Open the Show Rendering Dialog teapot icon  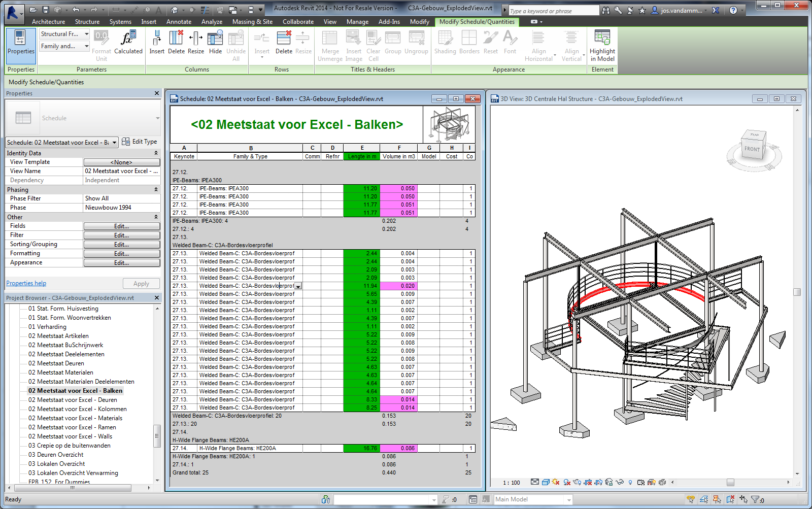[x=577, y=482]
